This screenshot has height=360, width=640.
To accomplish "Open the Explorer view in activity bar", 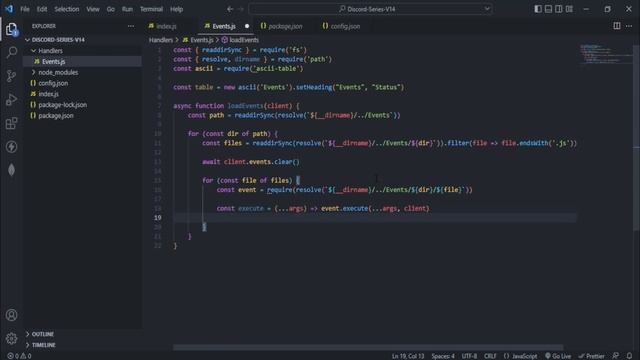I will (x=11, y=29).
